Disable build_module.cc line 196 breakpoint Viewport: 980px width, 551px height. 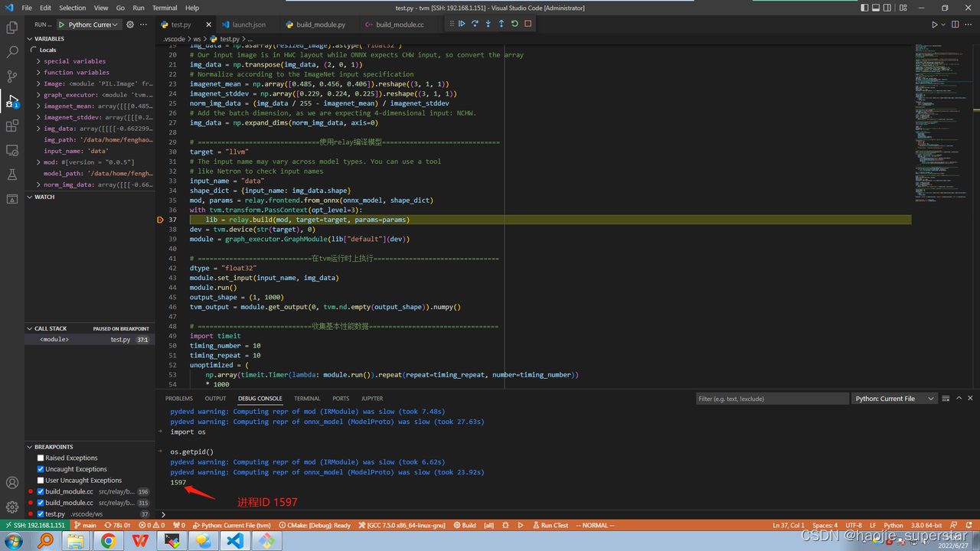click(41, 491)
